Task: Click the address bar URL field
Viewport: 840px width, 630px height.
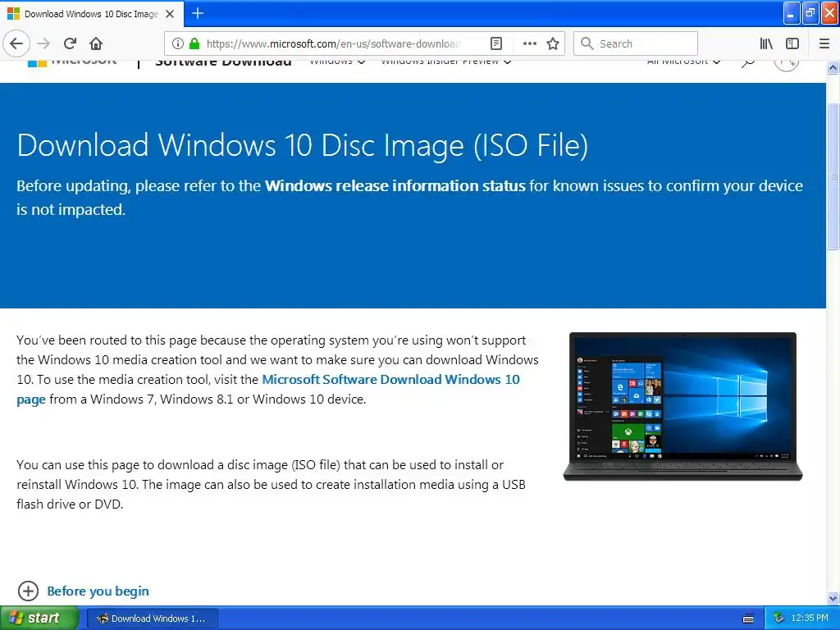Action: click(332, 43)
